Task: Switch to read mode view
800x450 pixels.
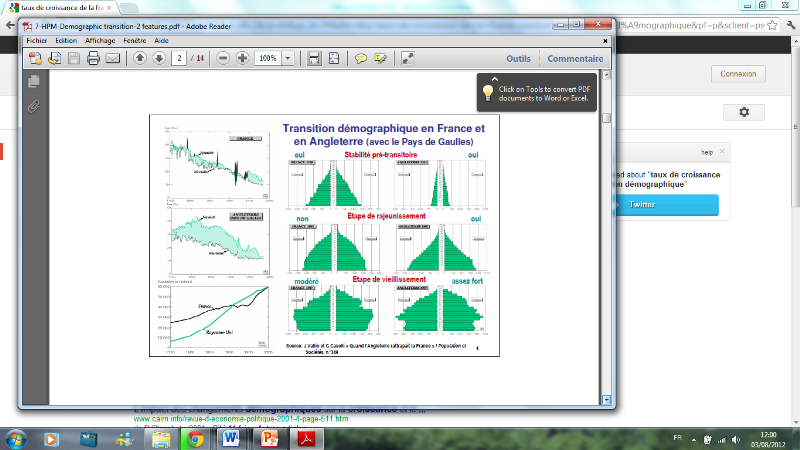Action: pyautogui.click(x=408, y=59)
